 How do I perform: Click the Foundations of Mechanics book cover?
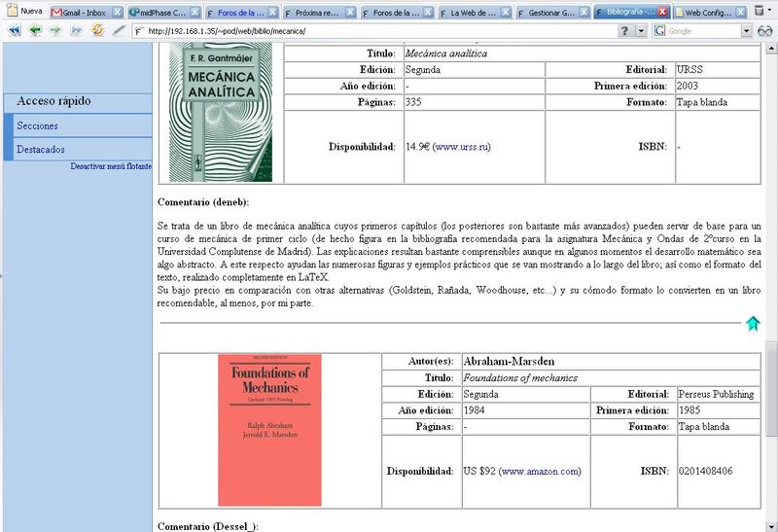click(x=270, y=430)
